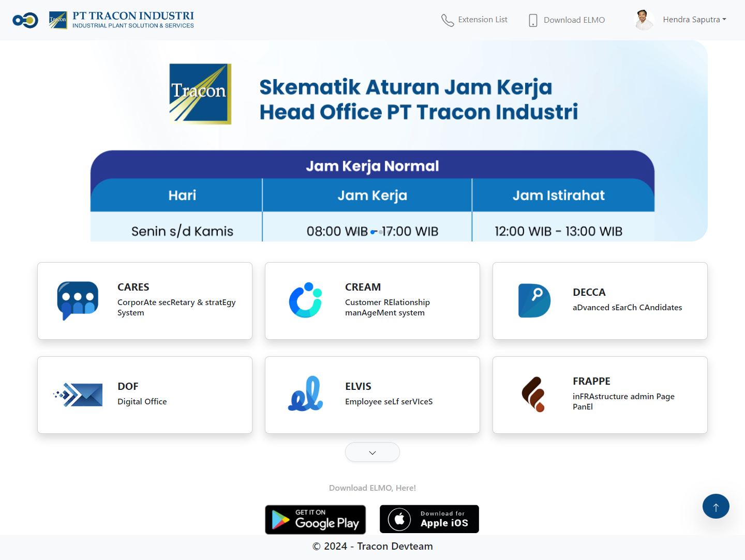
Task: Get ELMO on Google Play
Action: [315, 519]
